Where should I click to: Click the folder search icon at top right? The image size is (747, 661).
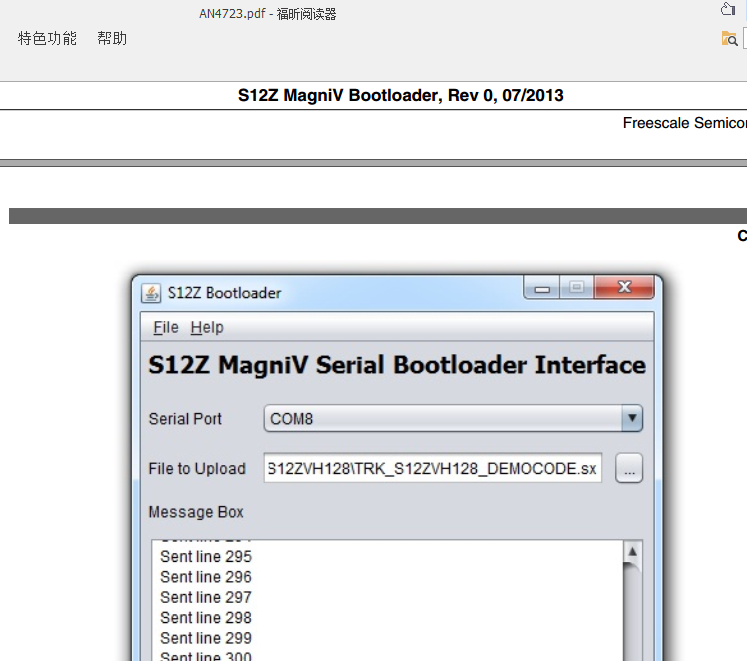729,39
